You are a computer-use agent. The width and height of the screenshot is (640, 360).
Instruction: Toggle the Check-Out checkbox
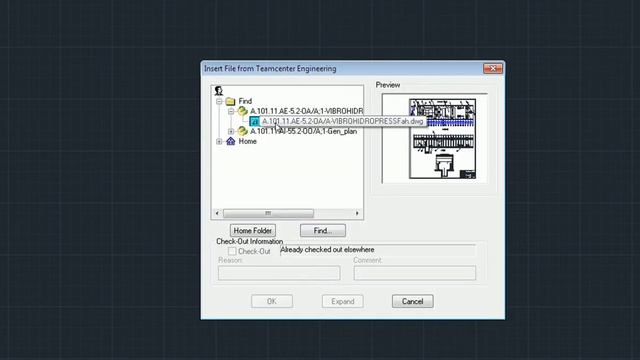pyautogui.click(x=232, y=251)
